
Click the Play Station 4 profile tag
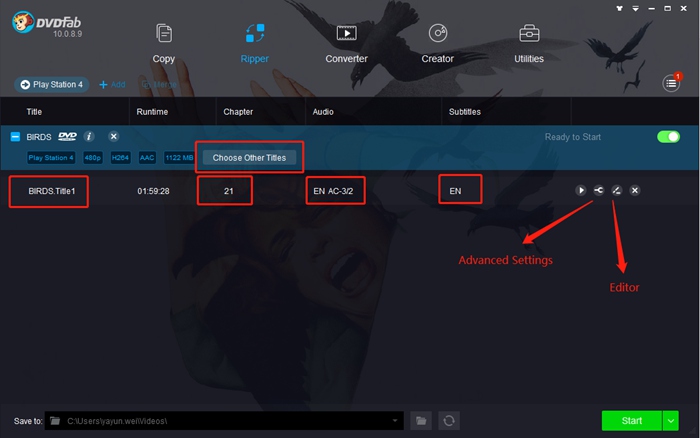51,158
